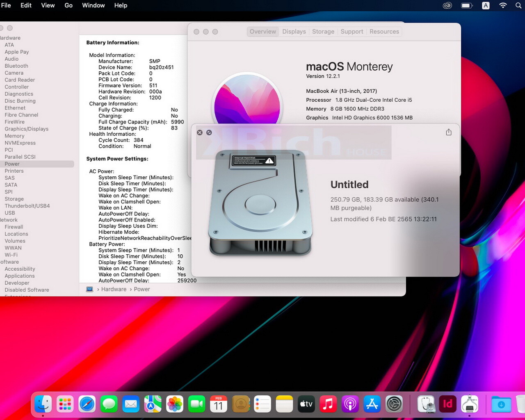
Task: Select Bluetooth in the sidebar
Action: pyautogui.click(x=16, y=66)
